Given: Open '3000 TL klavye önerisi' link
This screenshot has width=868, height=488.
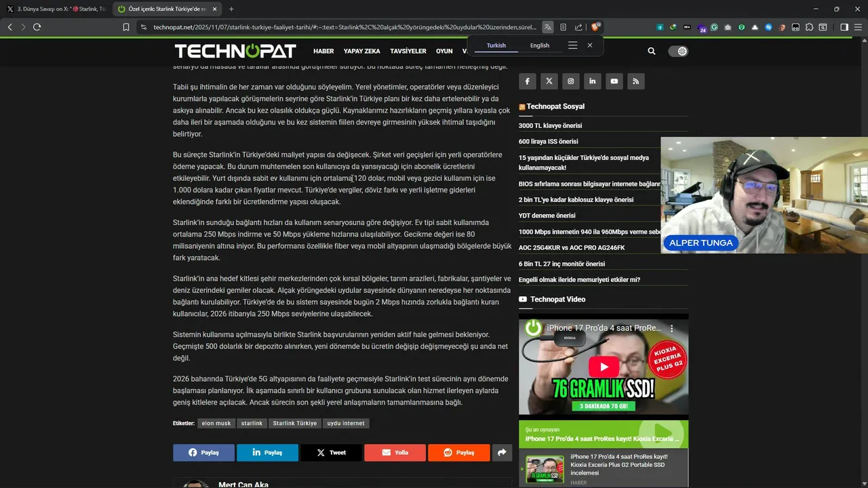Looking at the screenshot, I should [x=550, y=125].
